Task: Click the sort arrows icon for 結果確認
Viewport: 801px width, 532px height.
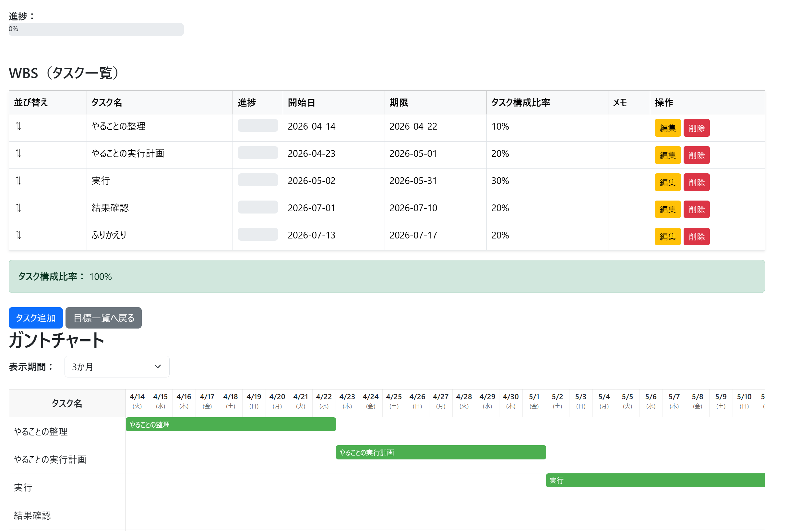Action: (18, 208)
